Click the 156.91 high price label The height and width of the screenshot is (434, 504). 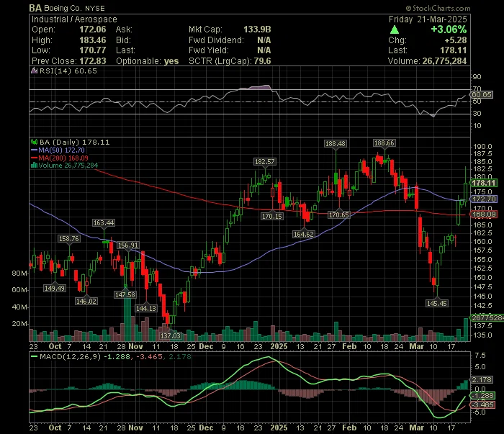(127, 245)
